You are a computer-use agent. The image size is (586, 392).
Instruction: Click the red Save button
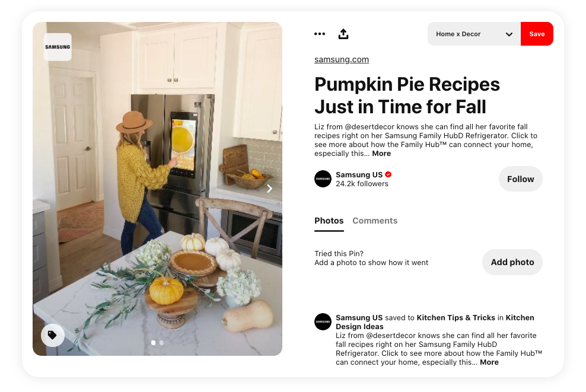tap(537, 34)
